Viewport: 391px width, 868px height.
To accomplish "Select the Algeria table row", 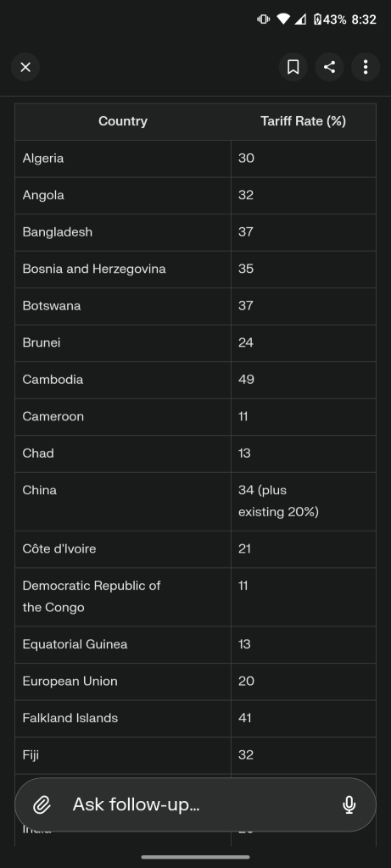I will click(195, 159).
